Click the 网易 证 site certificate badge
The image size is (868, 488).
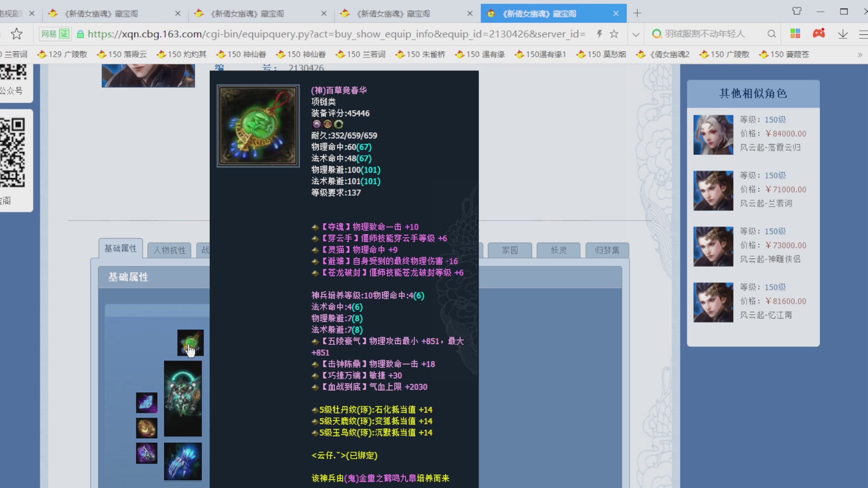click(55, 34)
